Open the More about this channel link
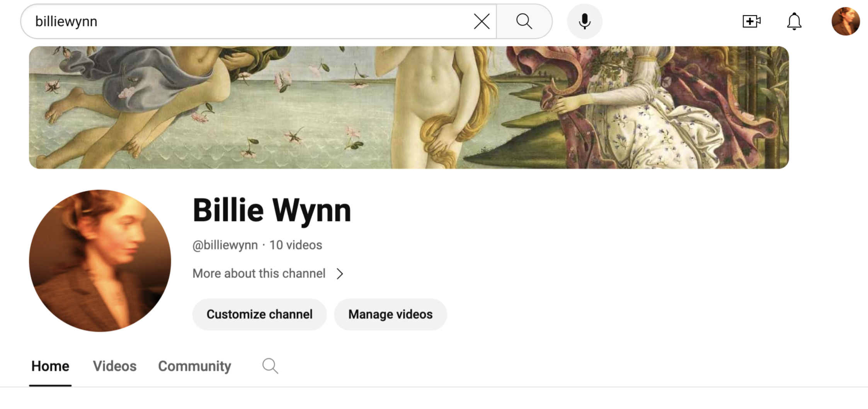The width and height of the screenshot is (868, 409). pos(259,274)
